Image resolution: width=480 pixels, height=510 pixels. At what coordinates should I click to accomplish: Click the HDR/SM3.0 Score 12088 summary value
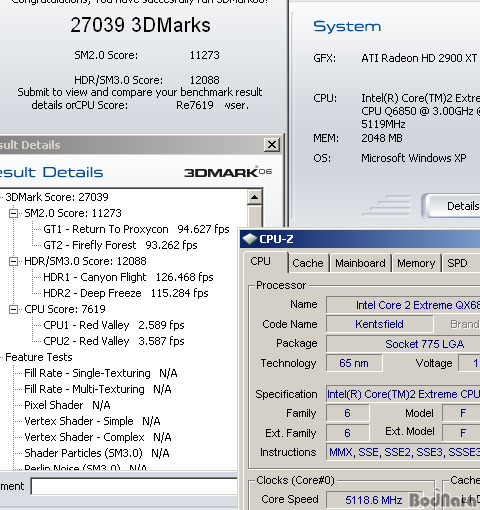[x=204, y=80]
